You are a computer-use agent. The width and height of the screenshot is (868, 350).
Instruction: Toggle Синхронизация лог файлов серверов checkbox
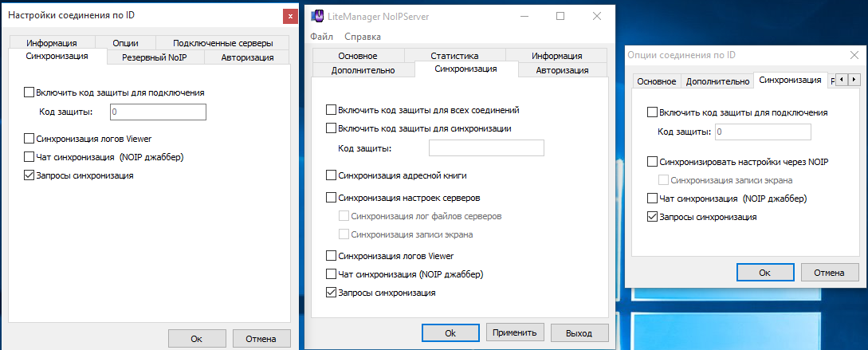tap(344, 216)
